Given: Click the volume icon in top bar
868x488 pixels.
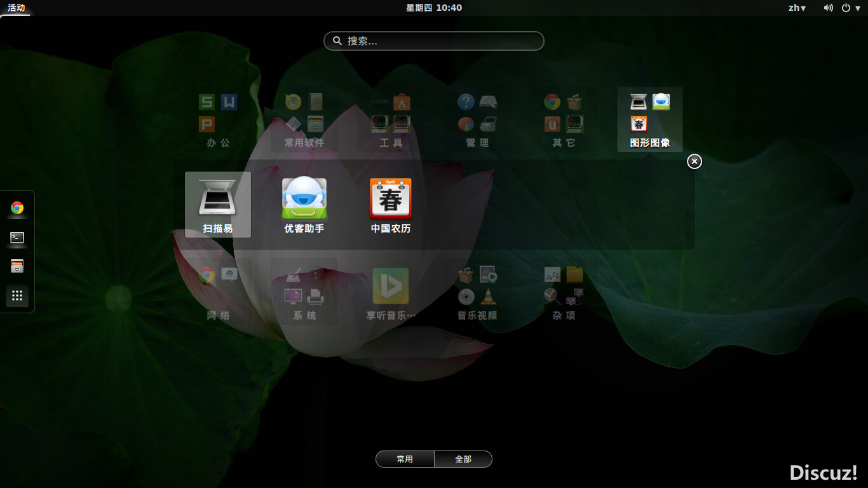Looking at the screenshot, I should 828,8.
